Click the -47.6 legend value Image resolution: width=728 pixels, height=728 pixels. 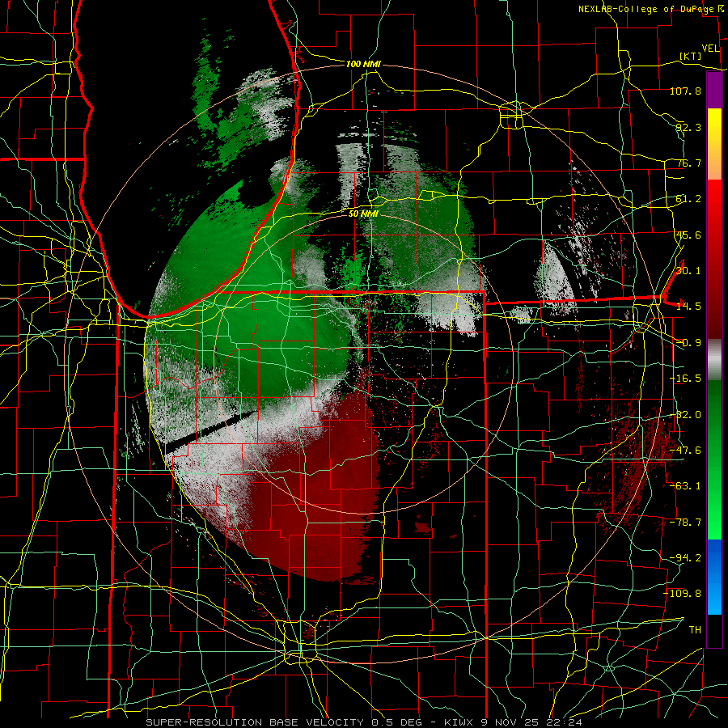pos(685,451)
